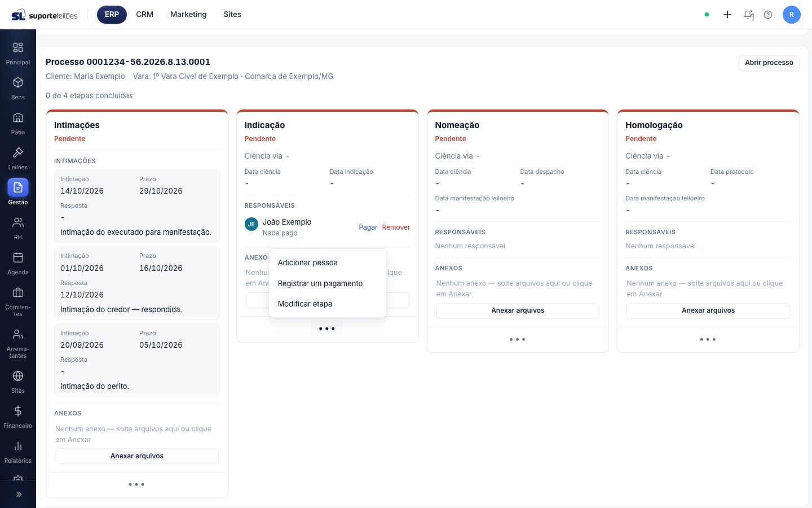Click the green online status indicator
Viewport: 812px width, 508px height.
(x=707, y=15)
